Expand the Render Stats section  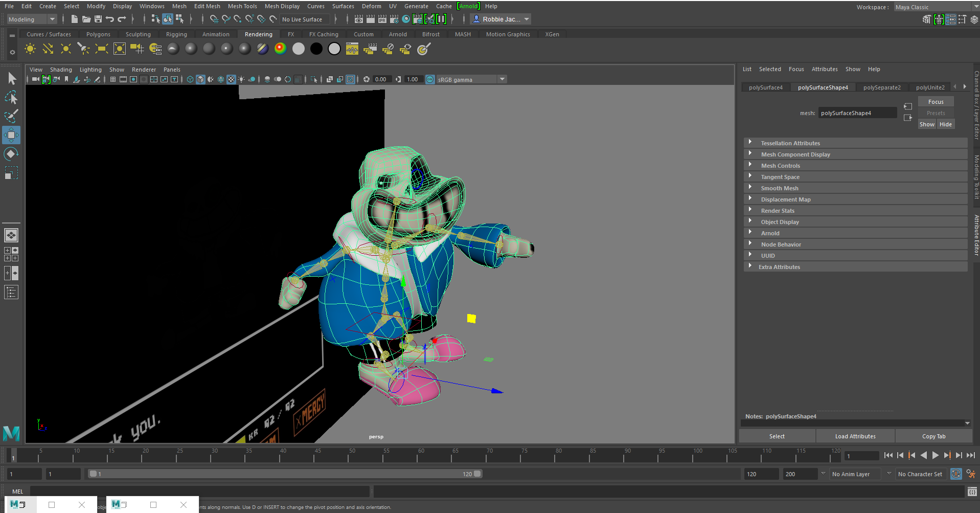pos(777,211)
